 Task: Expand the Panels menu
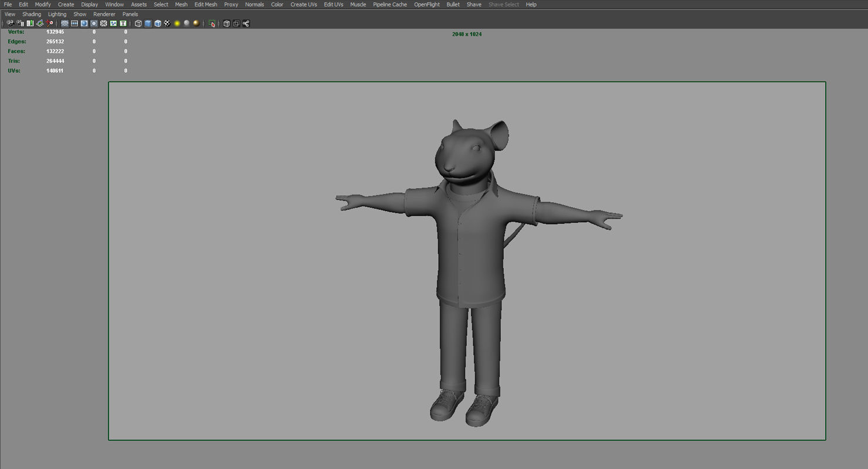pyautogui.click(x=130, y=14)
